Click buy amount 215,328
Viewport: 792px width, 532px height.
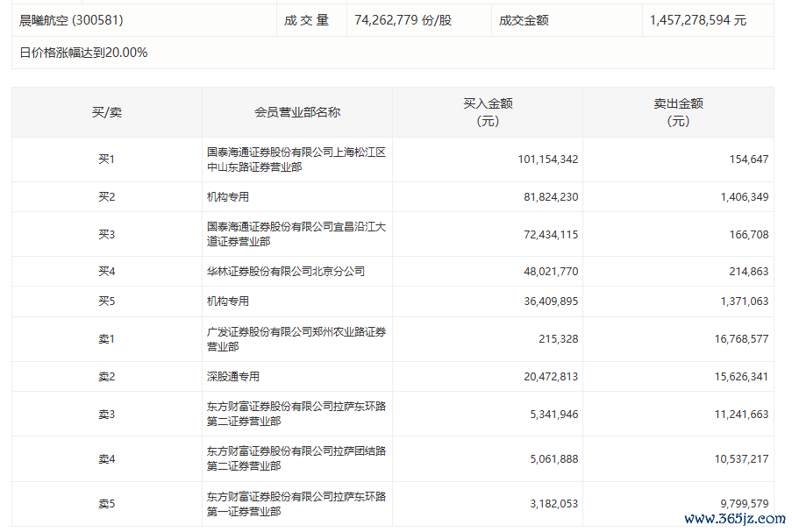[559, 339]
